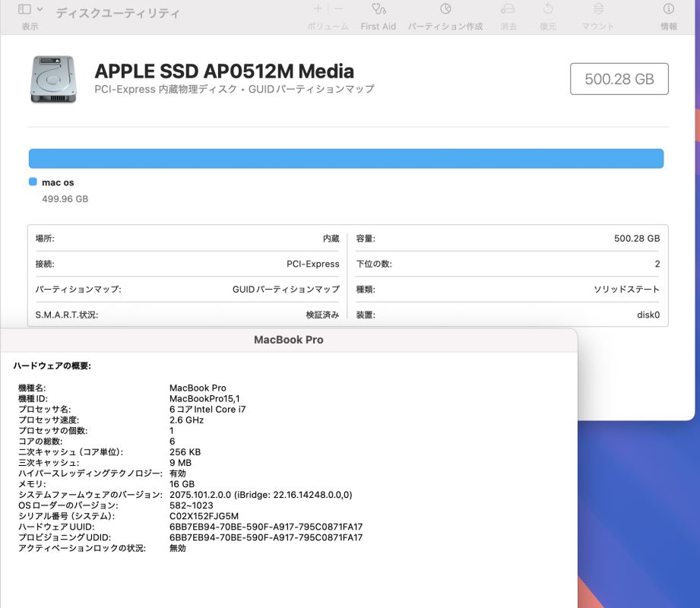Screen dimensions: 700x608
Task: Click the ハードウェアの概要 heading
Action: tap(52, 366)
